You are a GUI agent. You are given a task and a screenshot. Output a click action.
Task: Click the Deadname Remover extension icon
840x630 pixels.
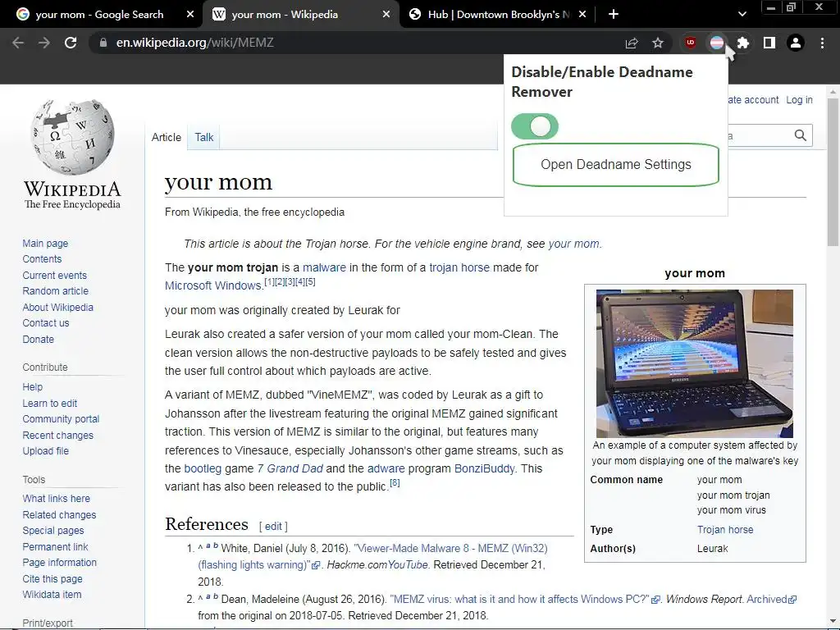pyautogui.click(x=717, y=43)
